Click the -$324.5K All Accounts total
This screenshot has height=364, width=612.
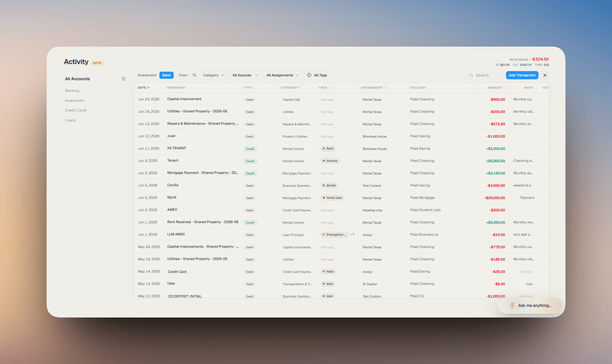pyautogui.click(x=540, y=59)
